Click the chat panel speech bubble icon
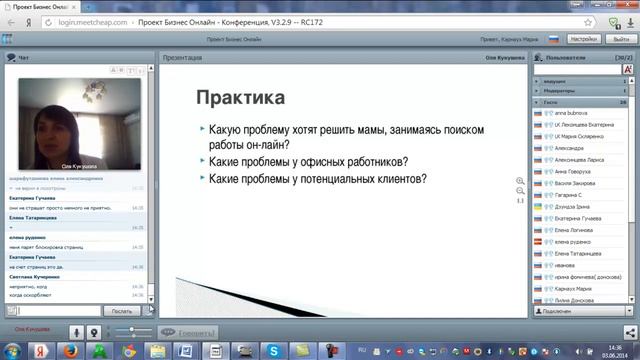The width and height of the screenshot is (640, 360). coord(11,58)
